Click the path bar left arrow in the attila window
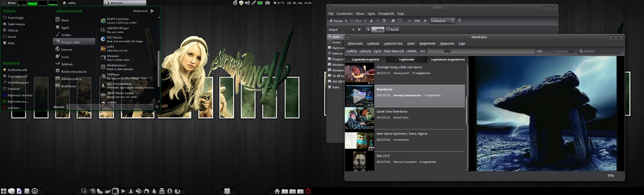The height and width of the screenshot is (195, 644). click(368, 29)
